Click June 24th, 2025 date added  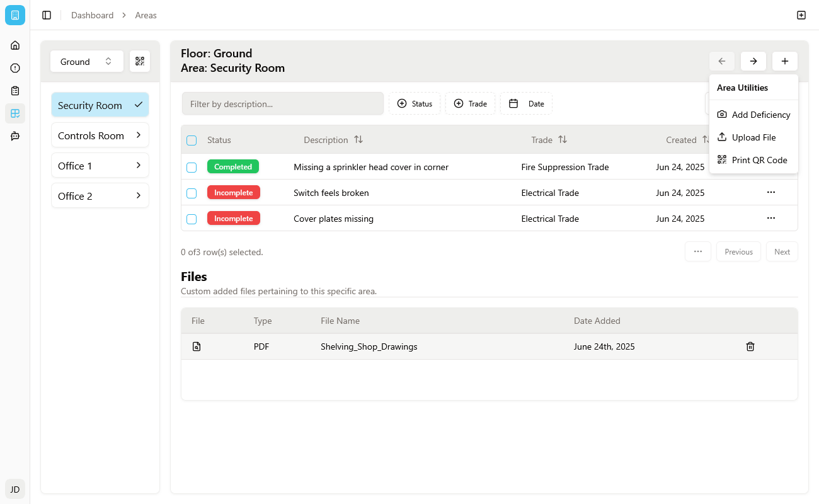pos(604,346)
